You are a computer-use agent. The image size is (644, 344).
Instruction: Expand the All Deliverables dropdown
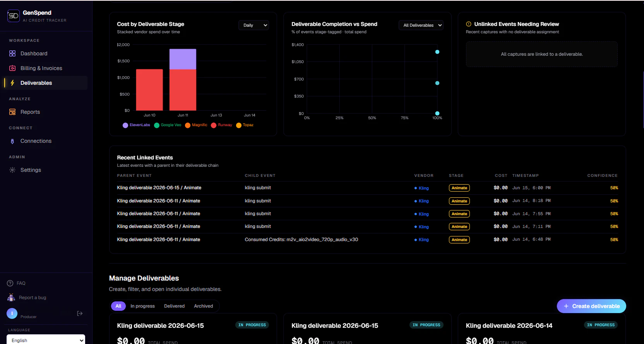421,25
